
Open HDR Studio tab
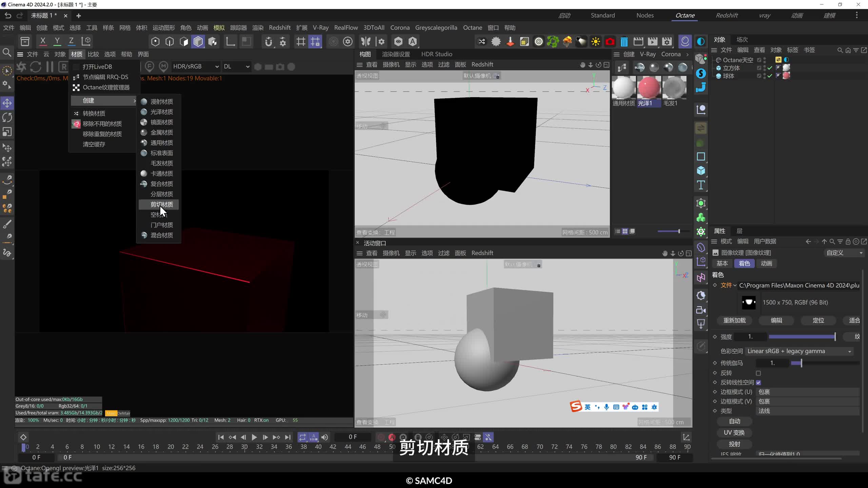coord(437,54)
